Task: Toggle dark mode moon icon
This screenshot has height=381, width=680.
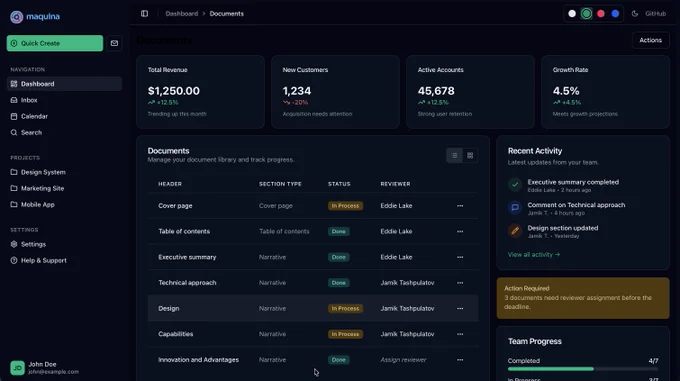Action: 635,13
